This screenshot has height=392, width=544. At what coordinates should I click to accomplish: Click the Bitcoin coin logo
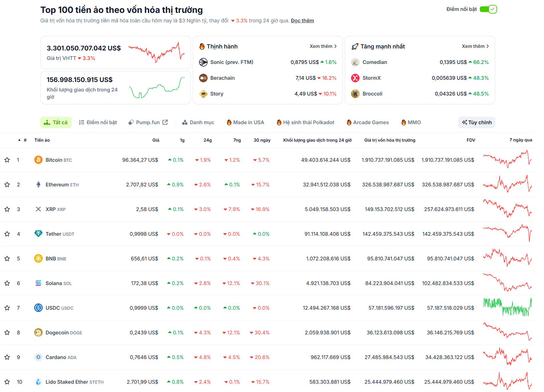point(38,160)
